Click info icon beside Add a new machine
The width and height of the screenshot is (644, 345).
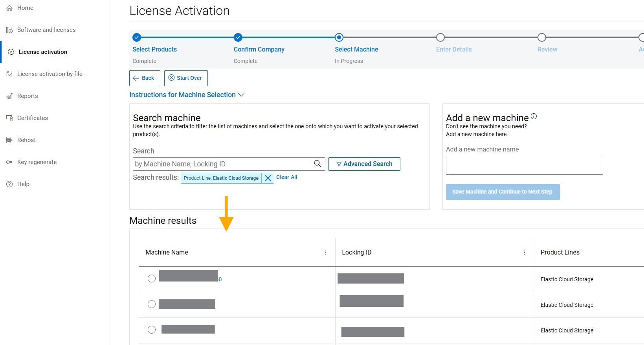click(x=534, y=116)
